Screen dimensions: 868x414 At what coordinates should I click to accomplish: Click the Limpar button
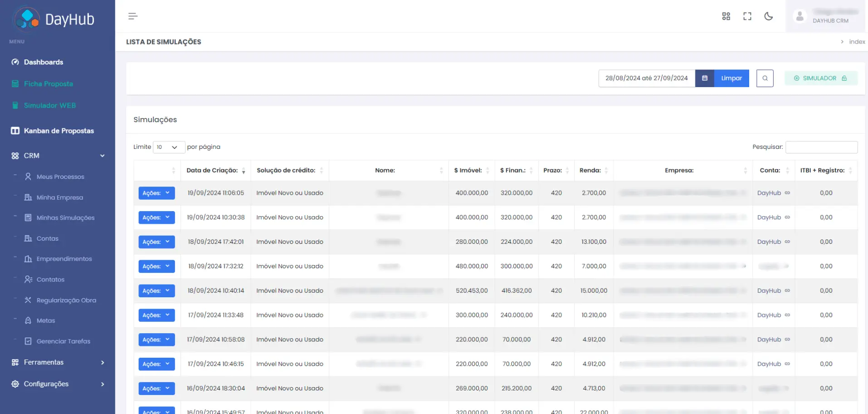point(731,78)
